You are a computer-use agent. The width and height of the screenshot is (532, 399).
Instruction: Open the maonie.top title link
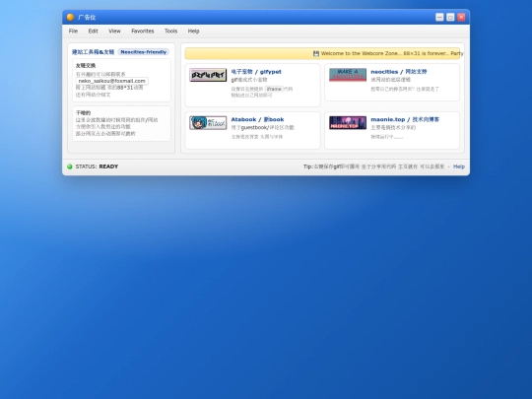(x=405, y=119)
